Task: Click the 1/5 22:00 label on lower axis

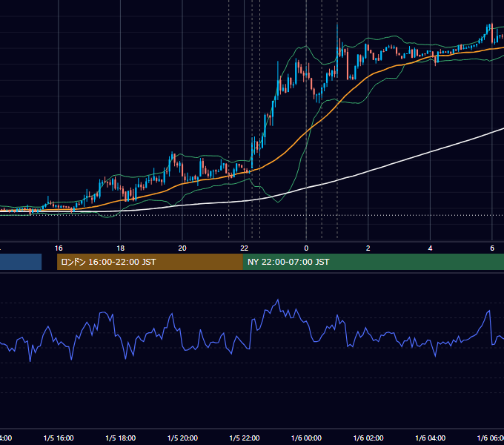Action: (245, 438)
